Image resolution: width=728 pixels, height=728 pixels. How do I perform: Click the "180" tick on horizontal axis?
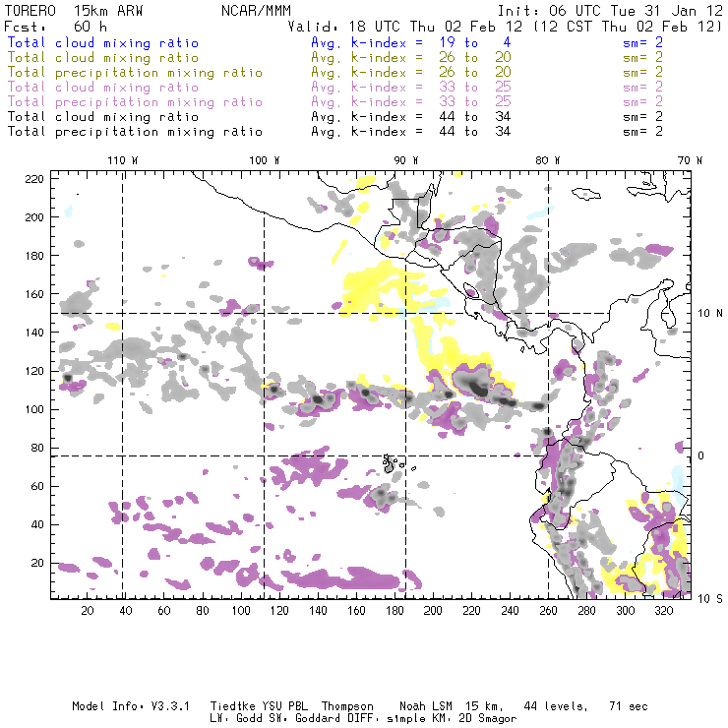(x=394, y=611)
